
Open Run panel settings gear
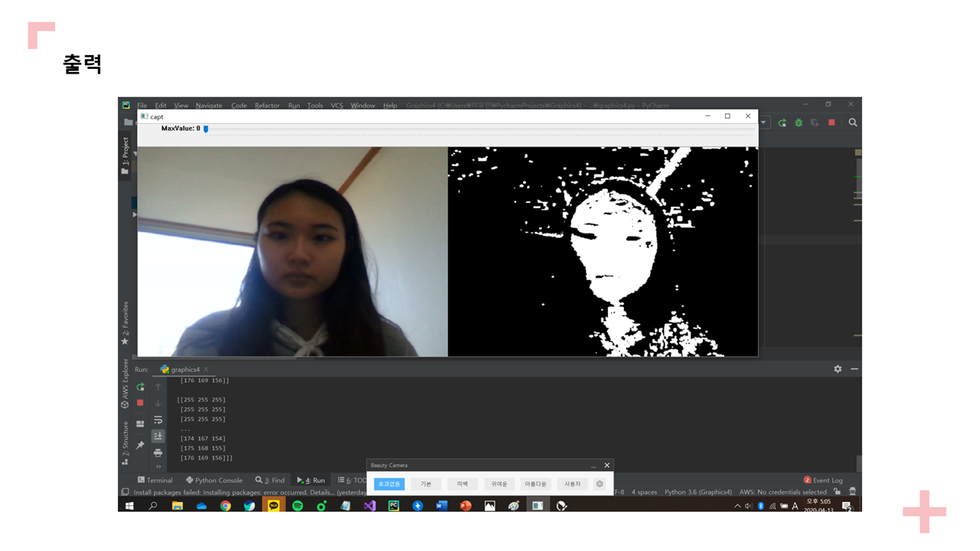pos(838,369)
